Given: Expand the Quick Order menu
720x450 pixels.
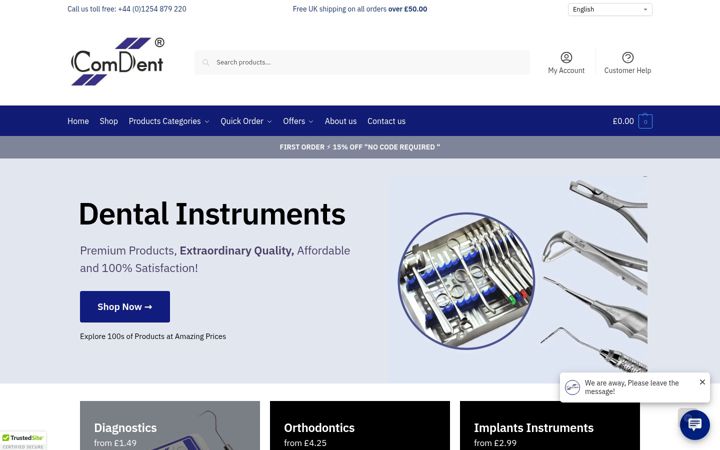Looking at the screenshot, I should (x=246, y=121).
